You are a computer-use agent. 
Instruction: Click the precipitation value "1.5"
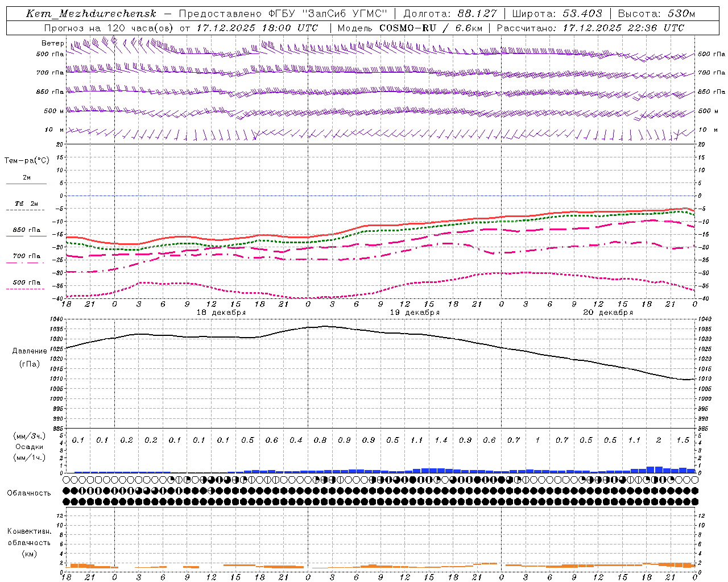point(682,440)
